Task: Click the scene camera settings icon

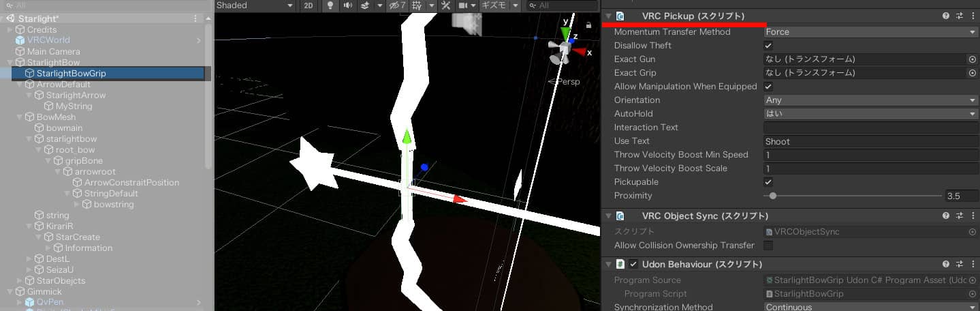Action: pos(463,5)
